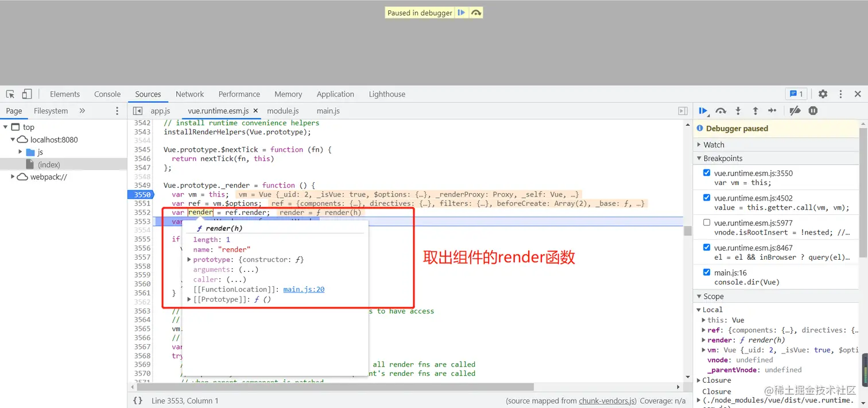Toggle breakpoint on line 3550 gutter

pos(141,195)
